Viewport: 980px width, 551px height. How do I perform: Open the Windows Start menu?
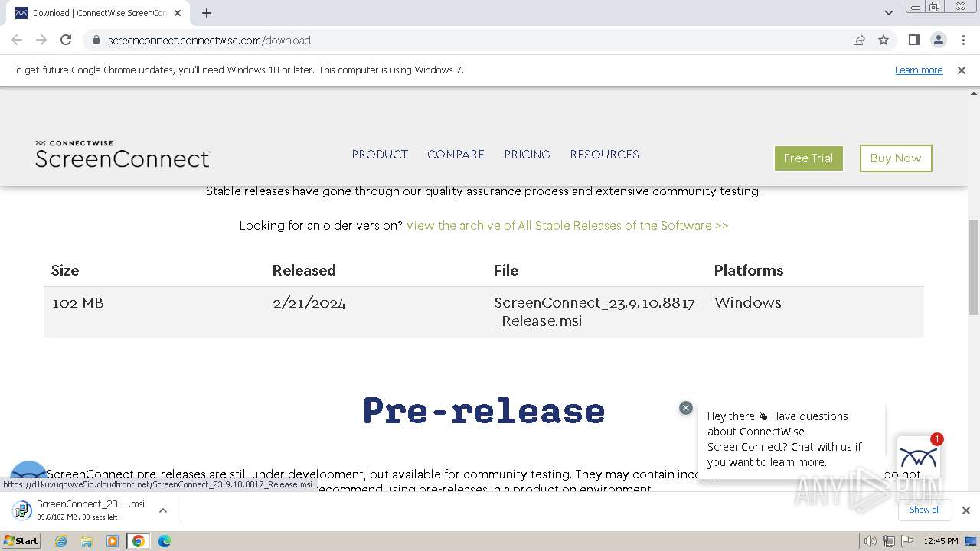click(x=21, y=540)
